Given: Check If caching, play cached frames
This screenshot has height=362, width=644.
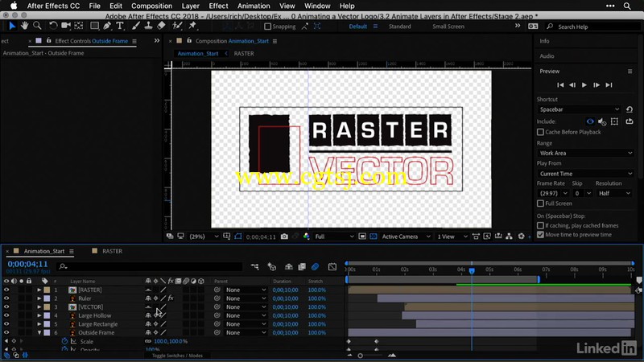Looking at the screenshot, I should [540, 226].
